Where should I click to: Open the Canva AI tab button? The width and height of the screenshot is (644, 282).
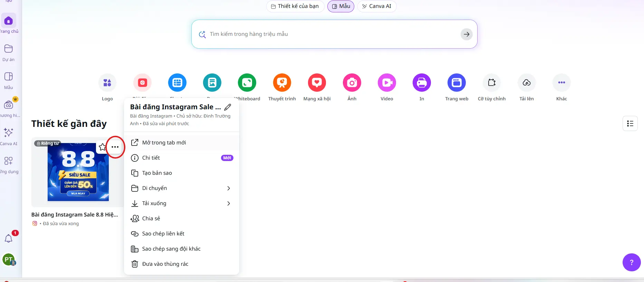[x=377, y=6]
